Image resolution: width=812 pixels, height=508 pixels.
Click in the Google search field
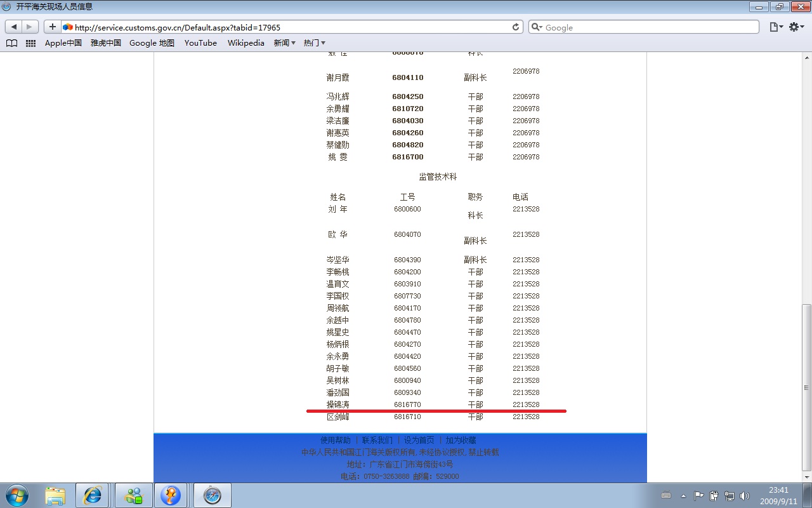(x=647, y=27)
